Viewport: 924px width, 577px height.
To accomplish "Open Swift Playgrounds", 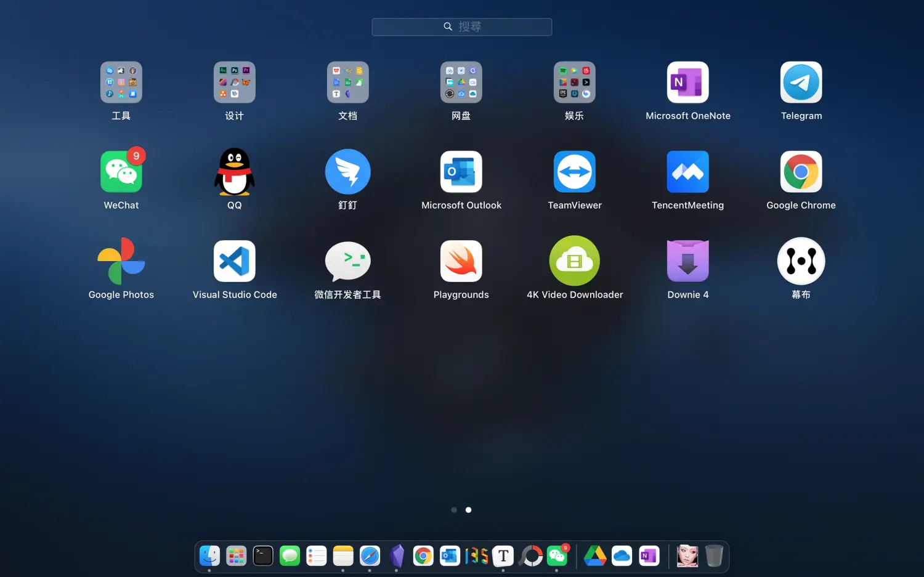I will 461,261.
